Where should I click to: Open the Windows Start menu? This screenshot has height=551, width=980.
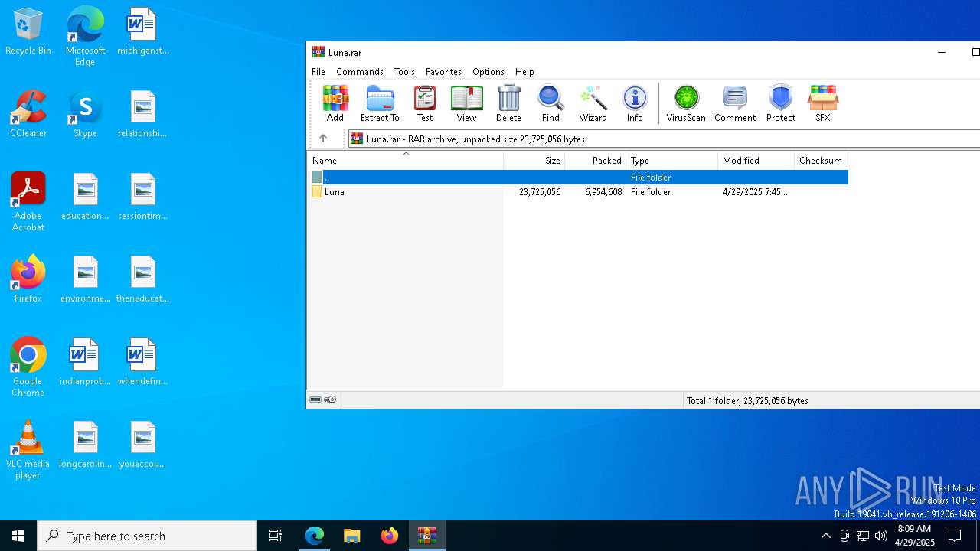click(x=18, y=536)
